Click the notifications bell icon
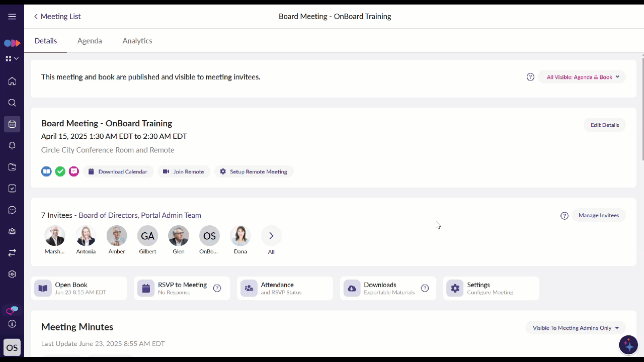This screenshot has height=362, width=644. [12, 146]
